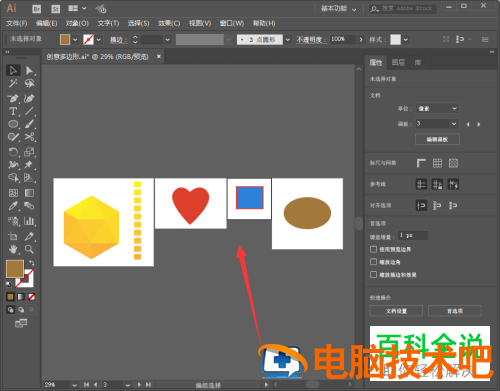The height and width of the screenshot is (391, 500).
Task: Select the Curvature tool
Action: click(x=29, y=98)
